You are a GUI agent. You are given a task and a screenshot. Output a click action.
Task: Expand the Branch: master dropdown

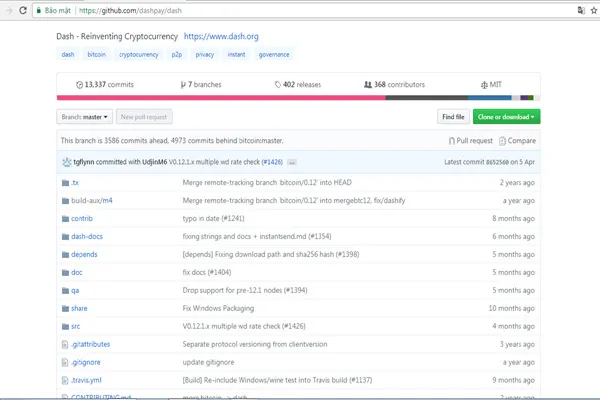pyautogui.click(x=85, y=117)
